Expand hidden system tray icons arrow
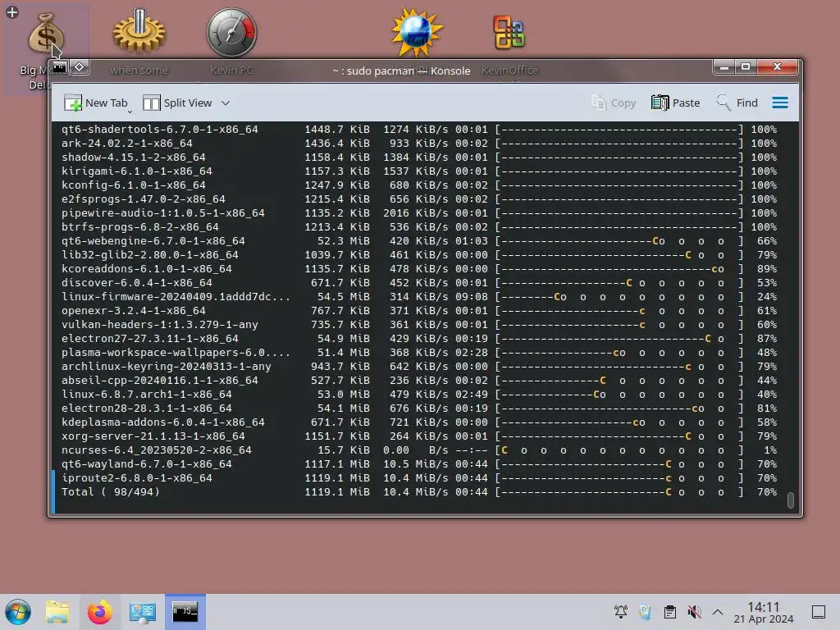Viewport: 840px width, 630px height. [718, 612]
